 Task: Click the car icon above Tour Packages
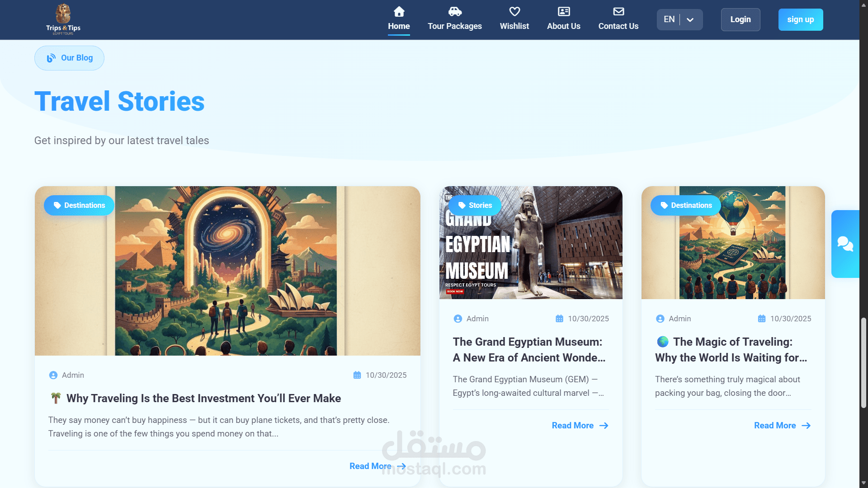(455, 11)
